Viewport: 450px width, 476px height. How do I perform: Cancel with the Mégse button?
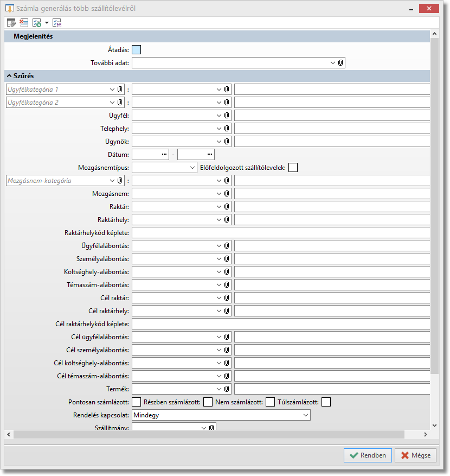tap(415, 455)
